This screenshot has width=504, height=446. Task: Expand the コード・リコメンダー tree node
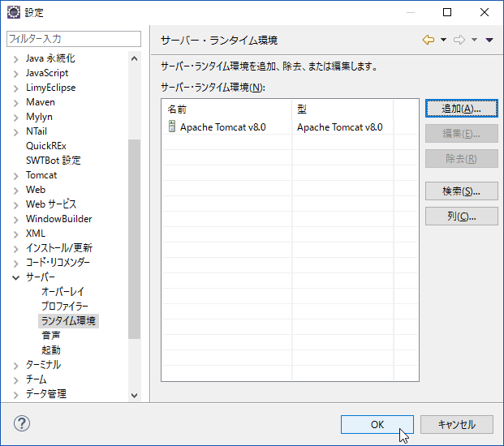point(15,264)
